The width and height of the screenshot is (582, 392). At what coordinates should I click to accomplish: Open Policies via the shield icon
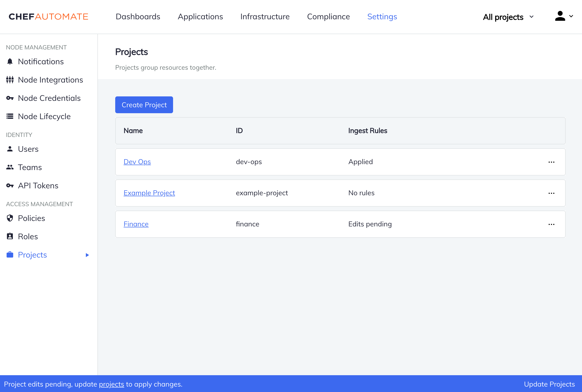[x=10, y=218]
